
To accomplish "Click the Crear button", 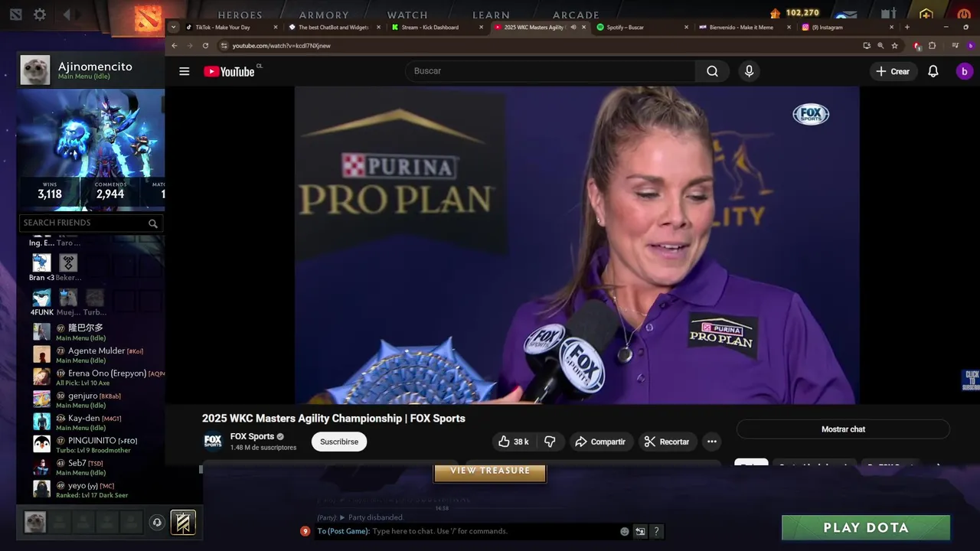I will tap(893, 71).
